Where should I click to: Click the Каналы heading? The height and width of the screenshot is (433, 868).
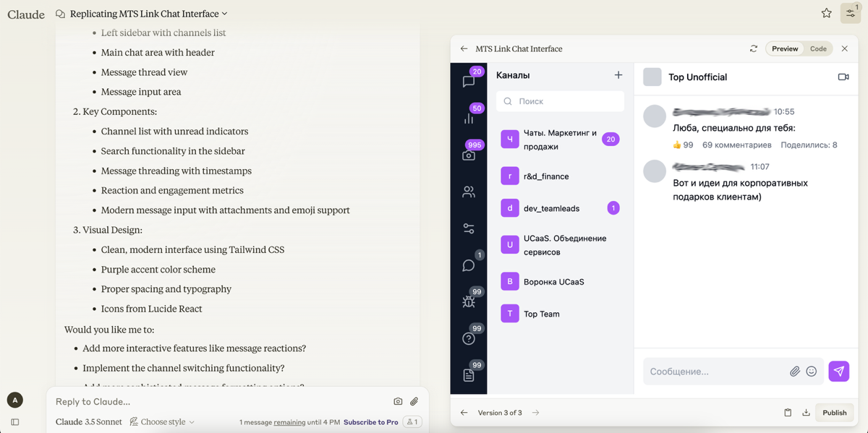point(513,75)
